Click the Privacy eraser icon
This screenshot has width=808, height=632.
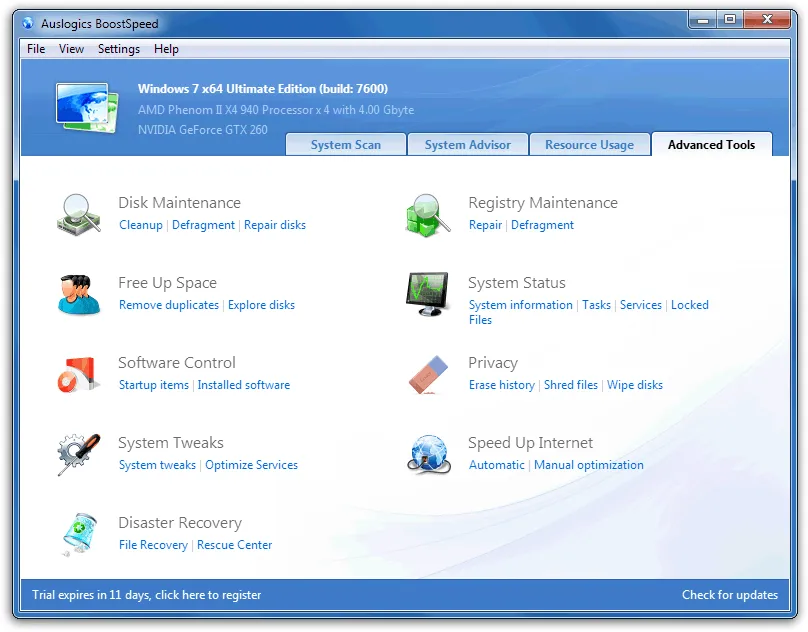(x=428, y=374)
